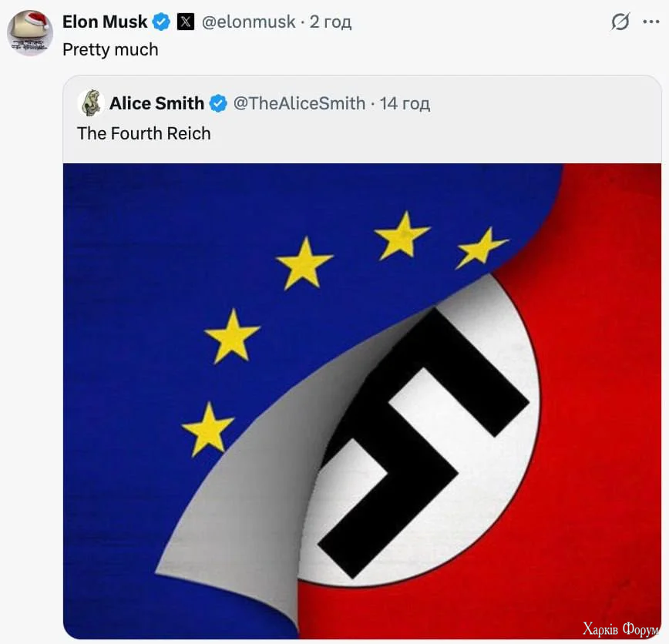Screen dimensions: 669x644
Task: Click the topmost yellow star in the image
Action: 402,234
